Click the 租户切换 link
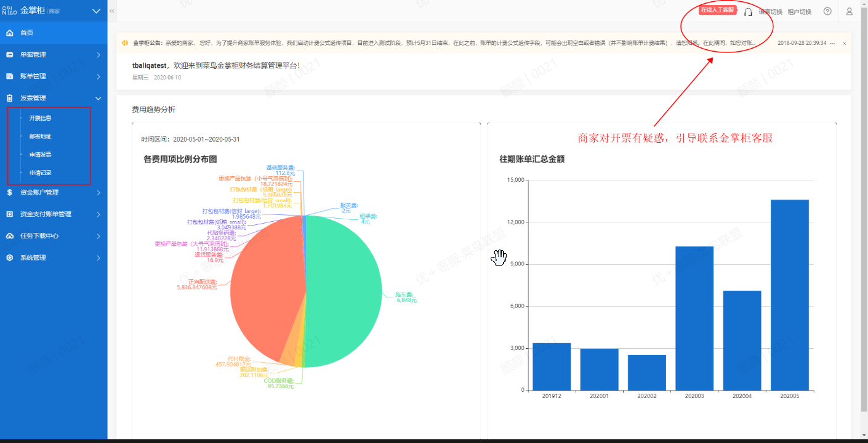Viewport: 868px width, 443px height. click(x=800, y=12)
